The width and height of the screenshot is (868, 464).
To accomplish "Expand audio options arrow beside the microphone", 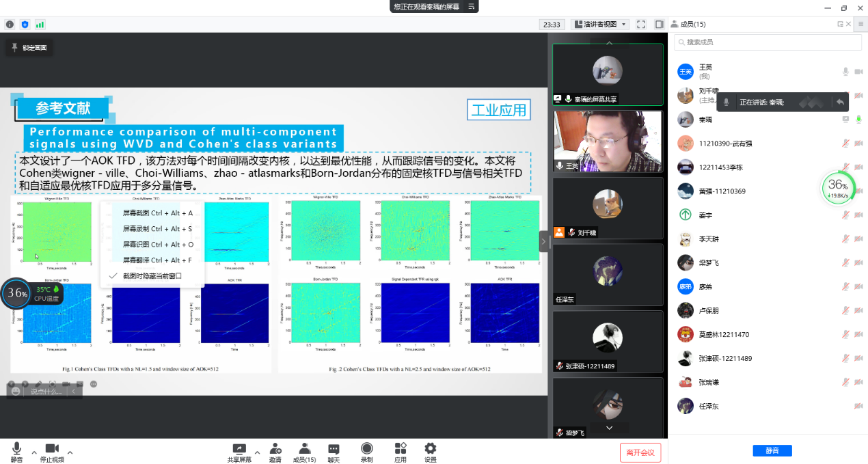I will click(x=34, y=452).
